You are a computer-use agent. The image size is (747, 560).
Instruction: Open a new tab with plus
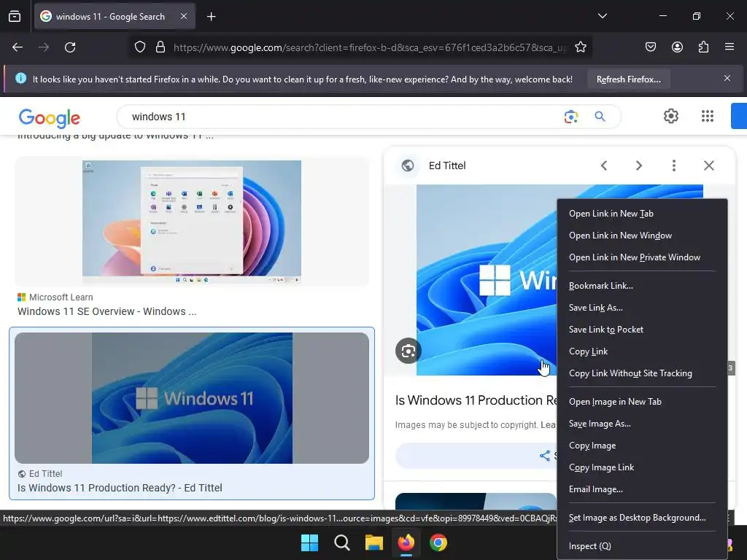tap(211, 17)
